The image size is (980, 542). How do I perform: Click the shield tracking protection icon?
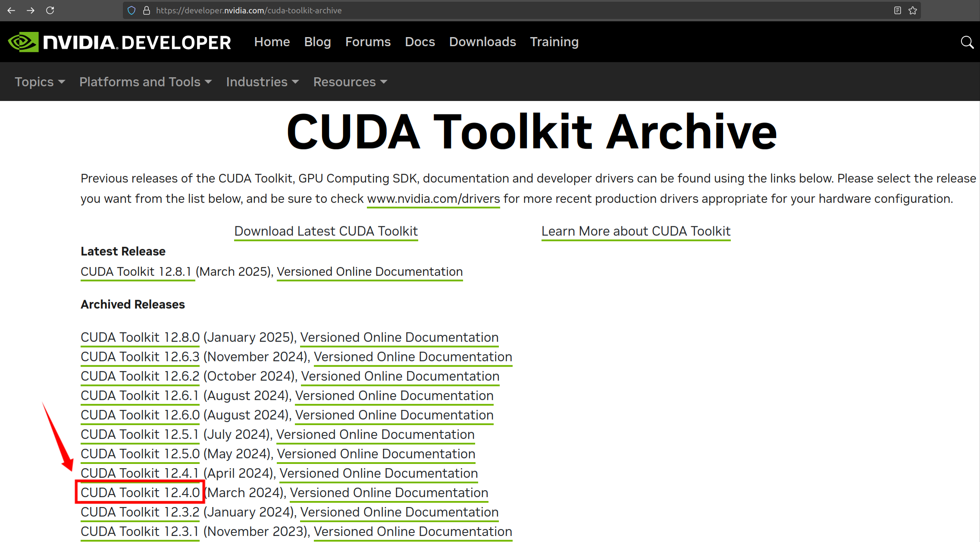(x=132, y=10)
